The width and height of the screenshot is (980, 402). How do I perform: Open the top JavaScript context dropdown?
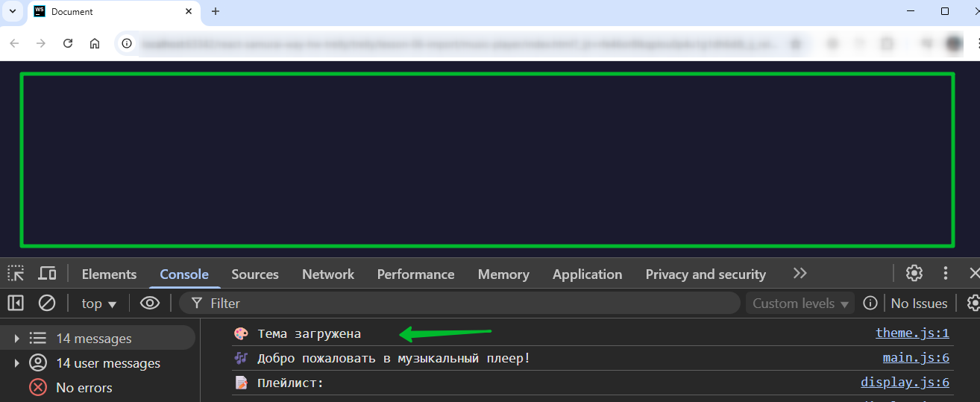coord(99,304)
